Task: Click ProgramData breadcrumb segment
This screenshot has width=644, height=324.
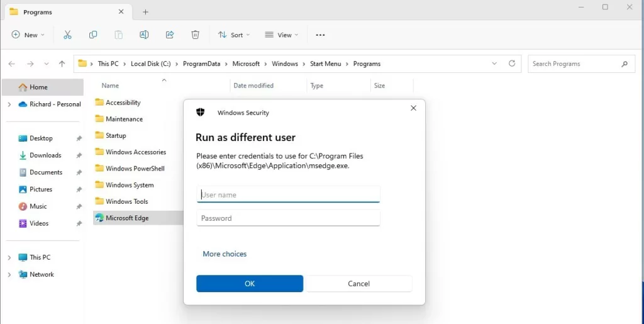Action: tap(202, 64)
